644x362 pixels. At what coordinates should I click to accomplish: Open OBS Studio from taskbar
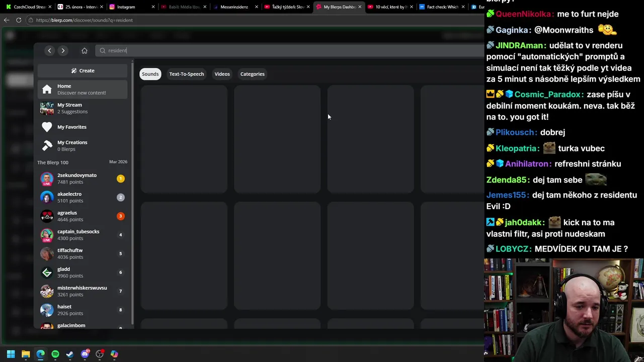point(100,354)
